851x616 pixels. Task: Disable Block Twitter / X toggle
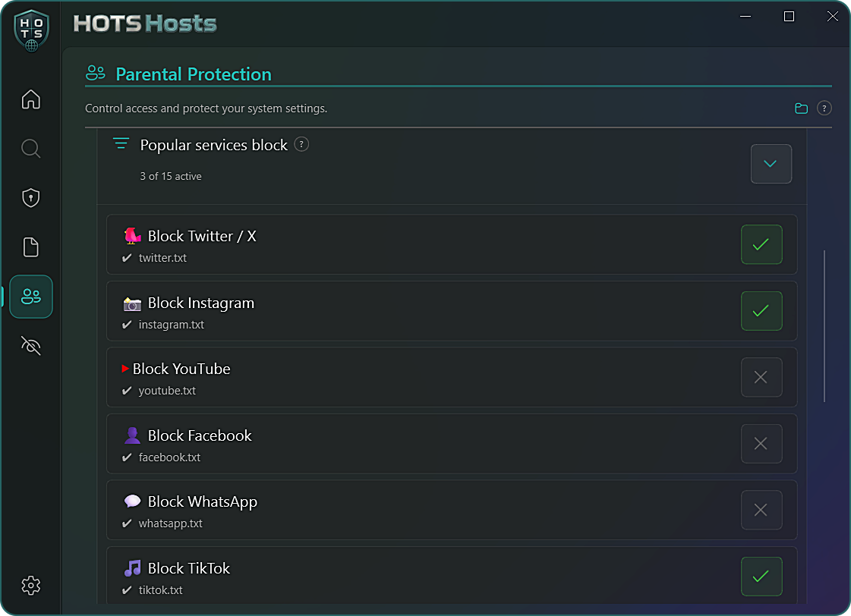[761, 244]
